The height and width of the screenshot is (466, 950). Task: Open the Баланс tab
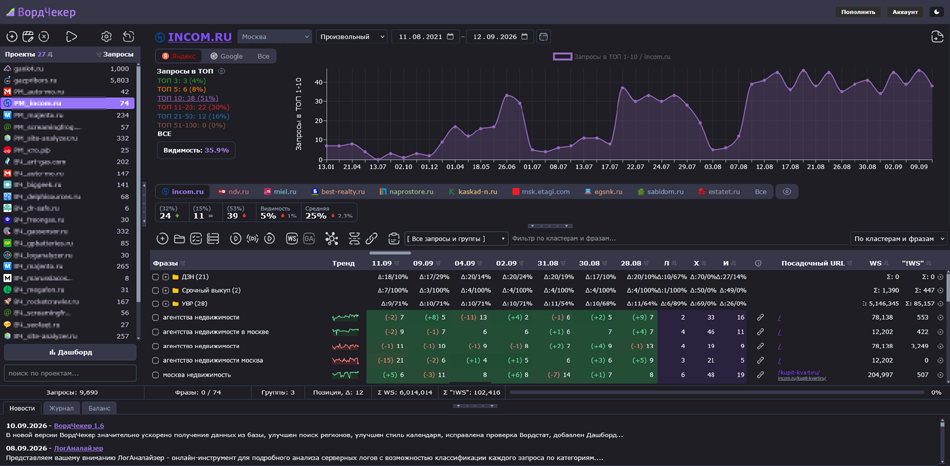pos(99,408)
